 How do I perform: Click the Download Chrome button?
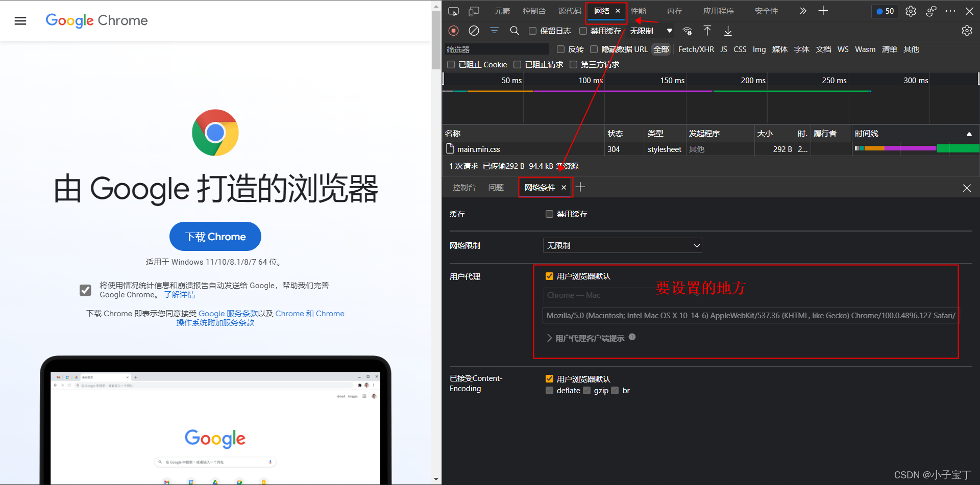click(x=215, y=237)
